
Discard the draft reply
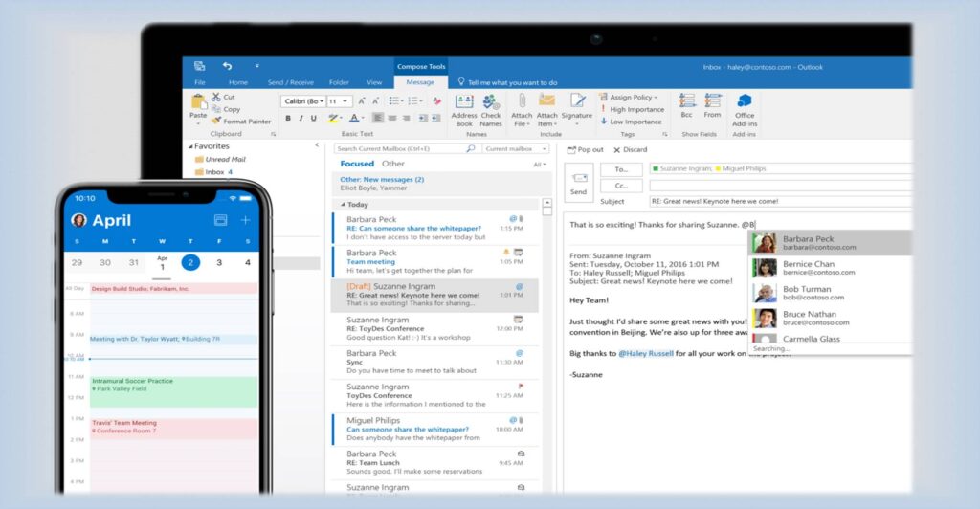coord(630,150)
